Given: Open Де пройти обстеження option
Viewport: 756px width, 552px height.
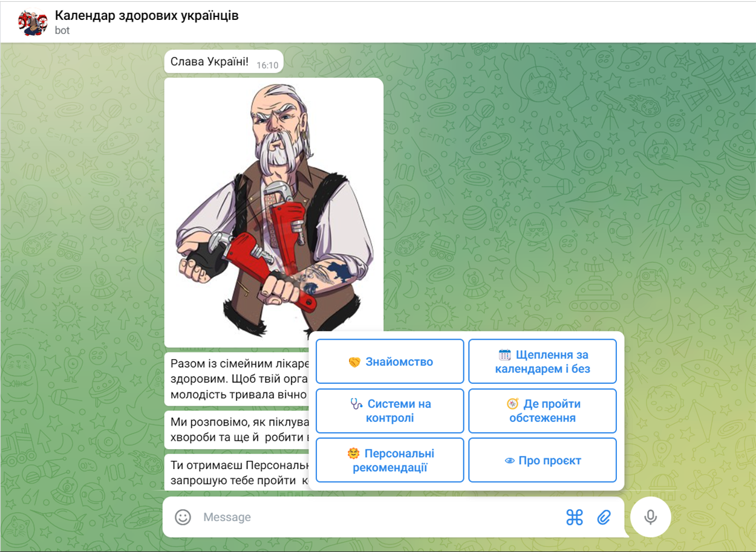Looking at the screenshot, I should click(543, 411).
